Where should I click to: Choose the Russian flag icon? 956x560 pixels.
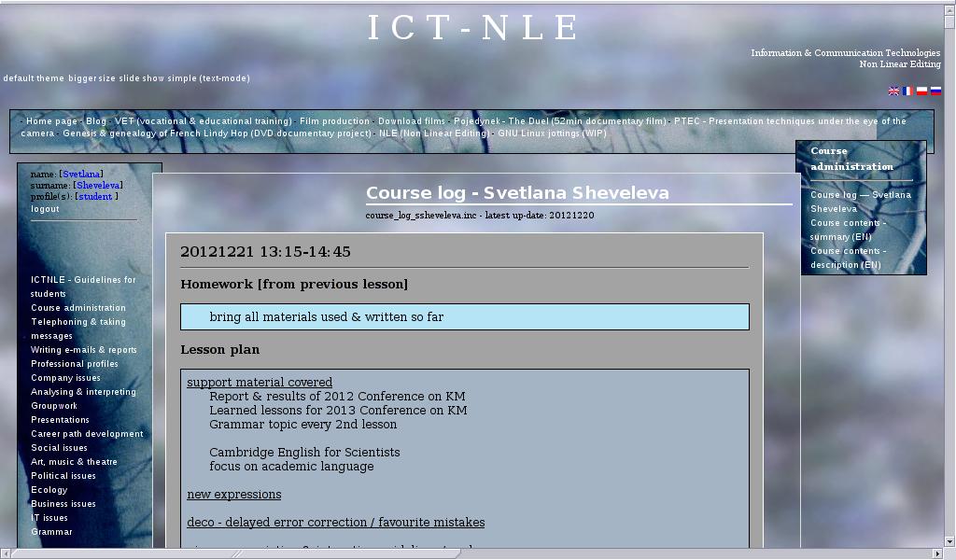click(935, 91)
